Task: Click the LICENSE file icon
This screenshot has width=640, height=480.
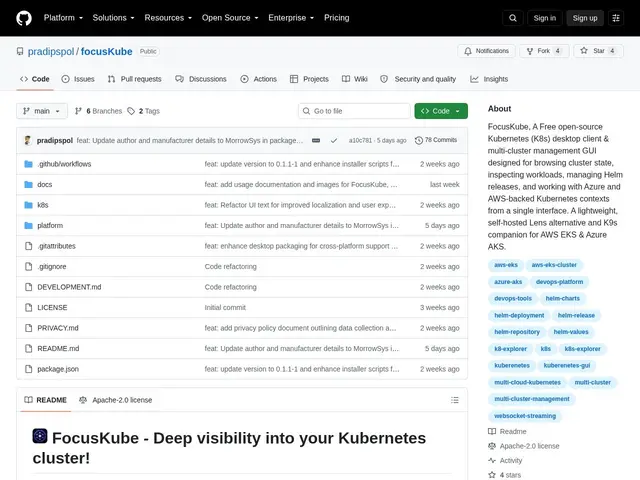Action: 28,307
